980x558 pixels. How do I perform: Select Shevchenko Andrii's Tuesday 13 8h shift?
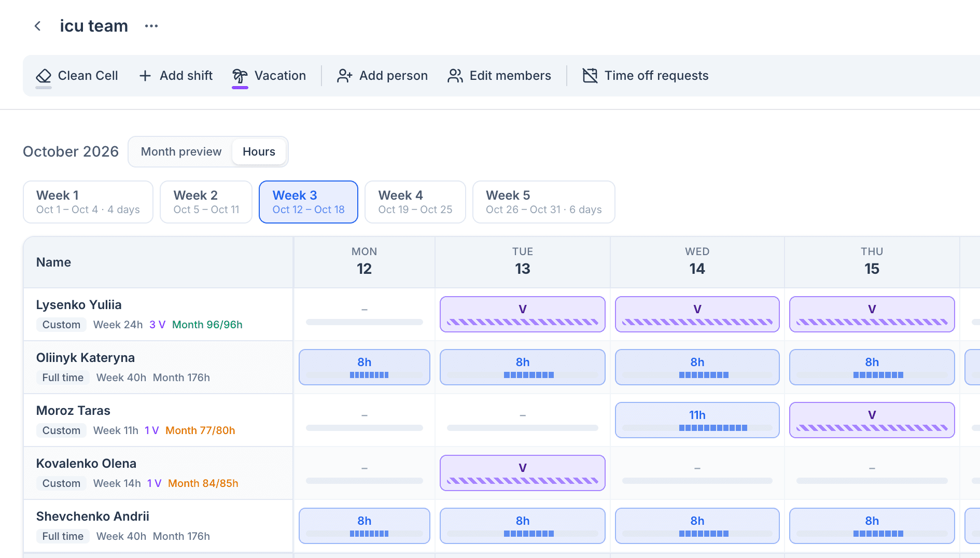point(523,526)
